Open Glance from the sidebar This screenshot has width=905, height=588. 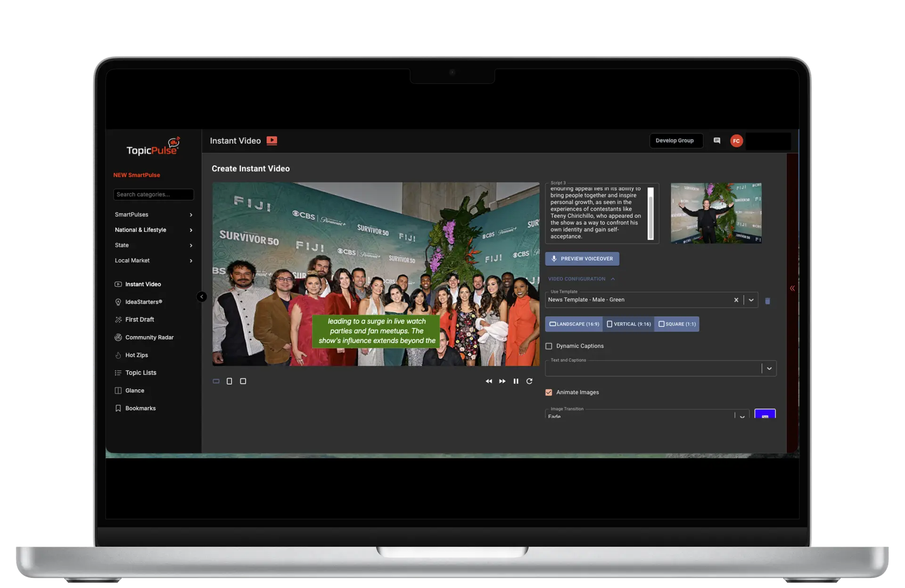pyautogui.click(x=135, y=391)
